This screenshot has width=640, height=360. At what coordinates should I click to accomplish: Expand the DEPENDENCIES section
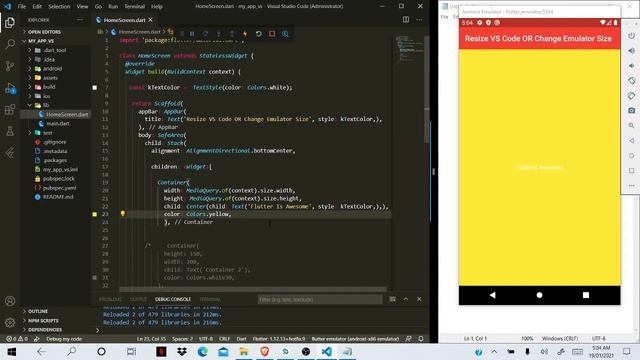[x=45, y=329]
